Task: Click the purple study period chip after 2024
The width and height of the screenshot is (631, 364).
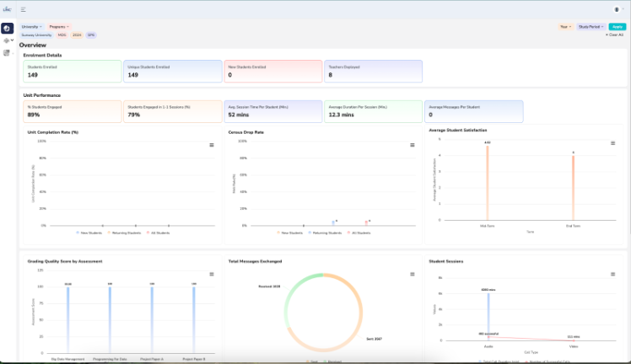Action: (91, 35)
